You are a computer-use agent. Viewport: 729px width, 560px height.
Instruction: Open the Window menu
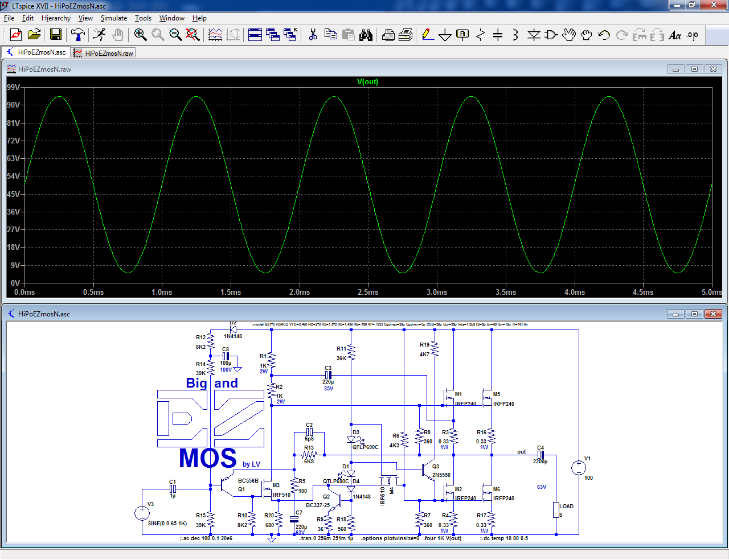click(x=172, y=18)
